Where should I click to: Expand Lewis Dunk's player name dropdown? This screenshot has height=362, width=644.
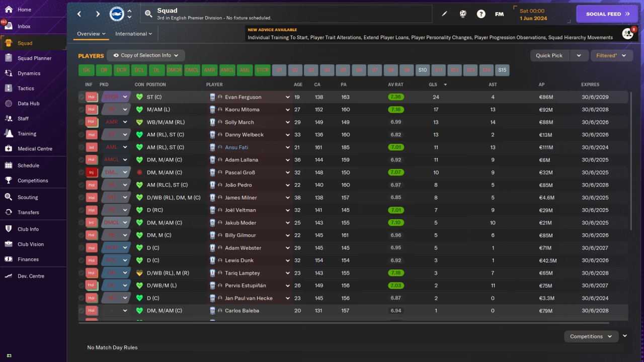click(288, 260)
